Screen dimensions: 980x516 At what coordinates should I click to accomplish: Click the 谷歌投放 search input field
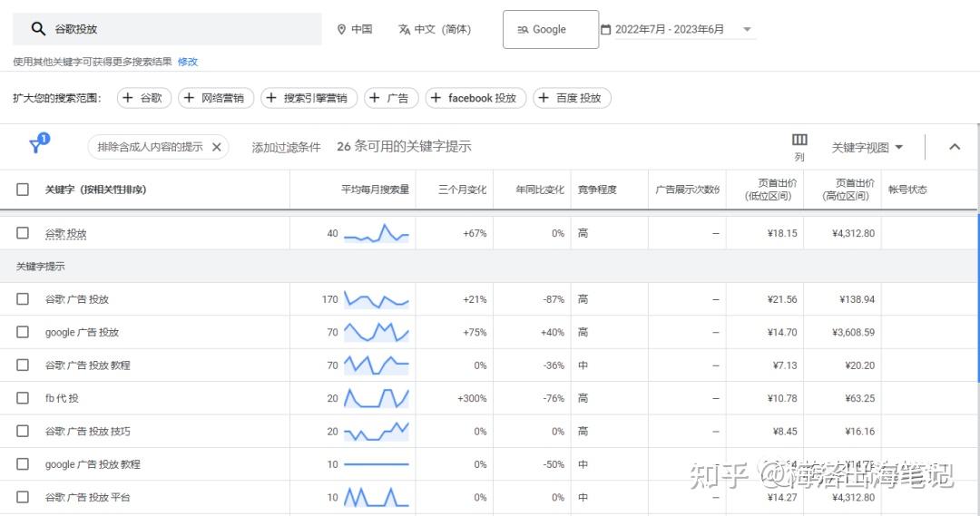[x=181, y=29]
